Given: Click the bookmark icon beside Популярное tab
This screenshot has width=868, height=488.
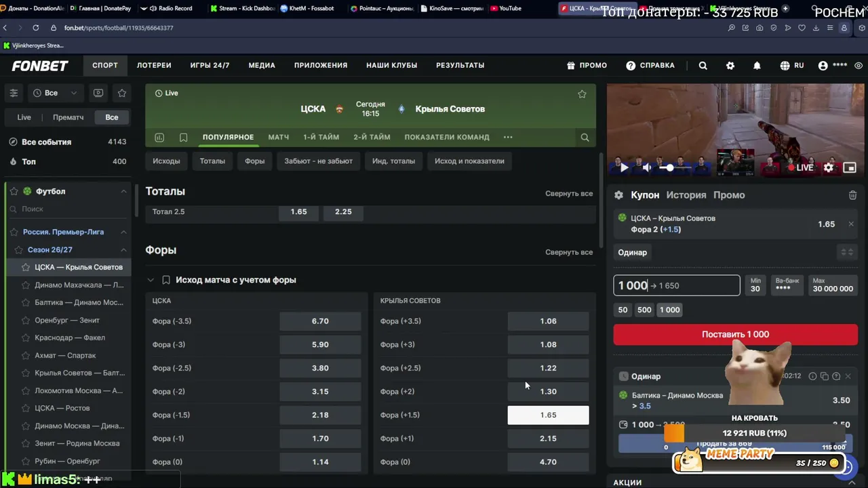Looking at the screenshot, I should 183,137.
